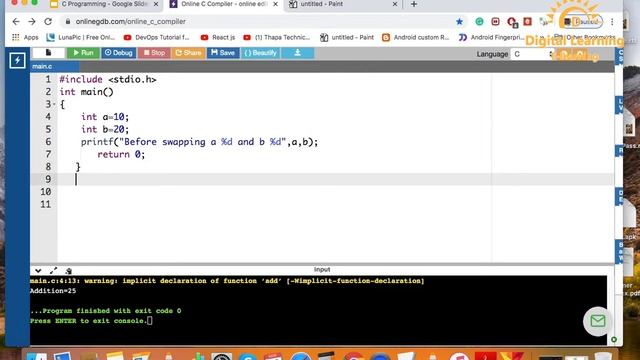Run the C program
Viewport: 640px width, 360px height.
[83, 53]
